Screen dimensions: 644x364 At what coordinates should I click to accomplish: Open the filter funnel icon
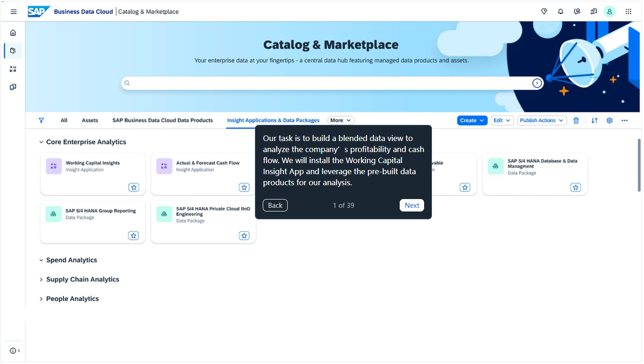[x=41, y=120]
